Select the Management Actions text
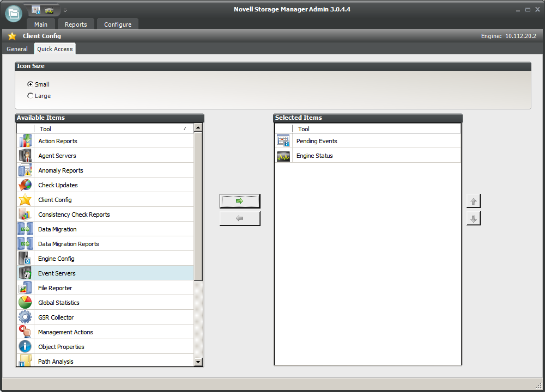Screen dimensions: 545x392 click(x=66, y=332)
